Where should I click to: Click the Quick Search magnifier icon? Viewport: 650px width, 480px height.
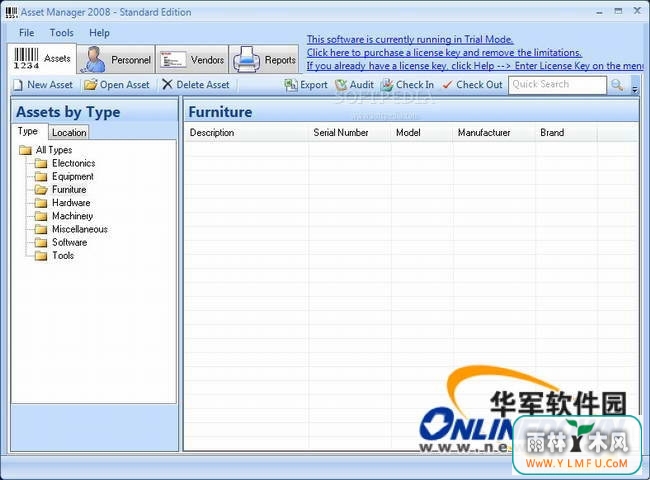(617, 85)
